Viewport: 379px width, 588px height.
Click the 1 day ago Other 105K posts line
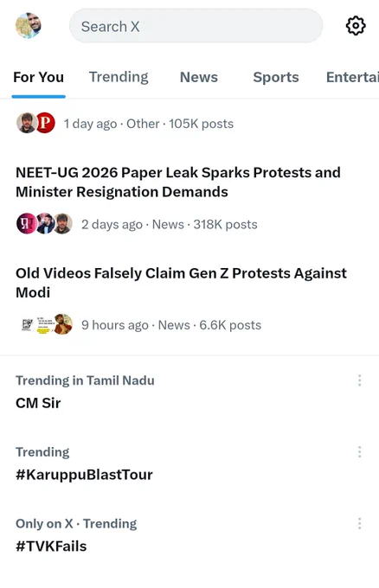[x=149, y=124]
